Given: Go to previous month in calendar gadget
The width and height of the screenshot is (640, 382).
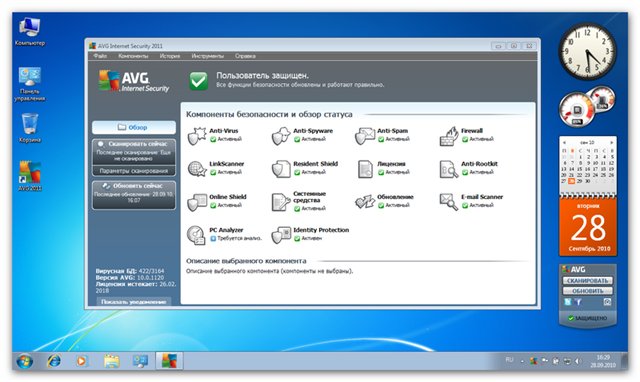Looking at the screenshot, I should [564, 142].
